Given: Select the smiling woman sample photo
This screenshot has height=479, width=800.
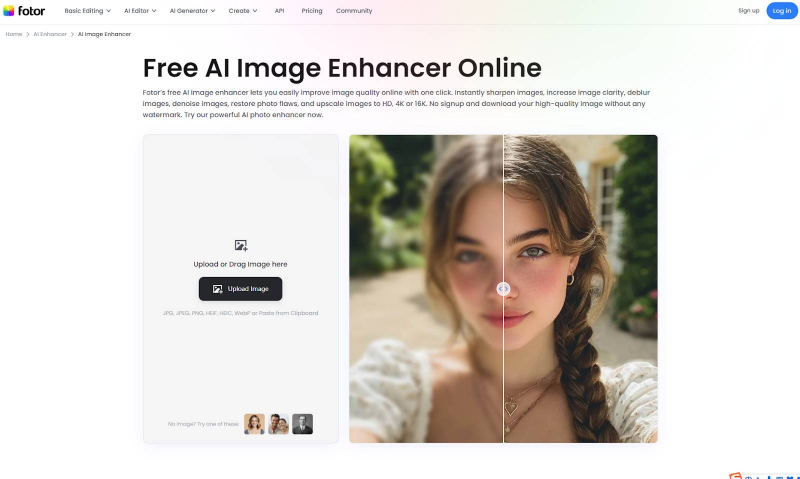Looking at the screenshot, I should tap(255, 424).
